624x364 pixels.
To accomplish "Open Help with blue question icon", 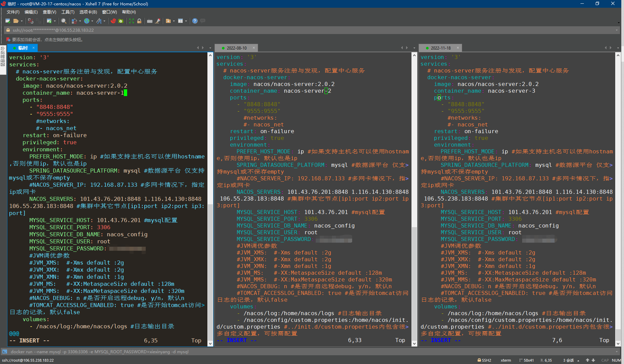I will click(x=195, y=21).
